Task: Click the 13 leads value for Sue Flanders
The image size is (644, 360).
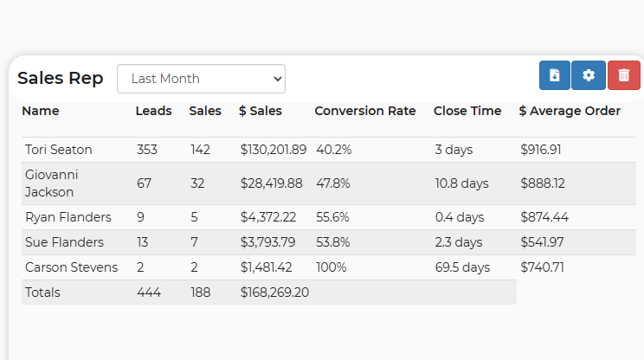Action: point(142,242)
